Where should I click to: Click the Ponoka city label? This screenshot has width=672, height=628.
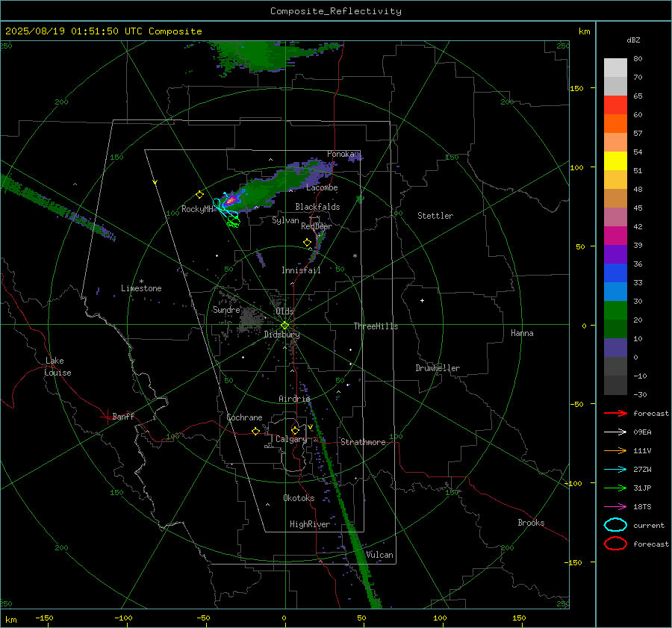(340, 154)
